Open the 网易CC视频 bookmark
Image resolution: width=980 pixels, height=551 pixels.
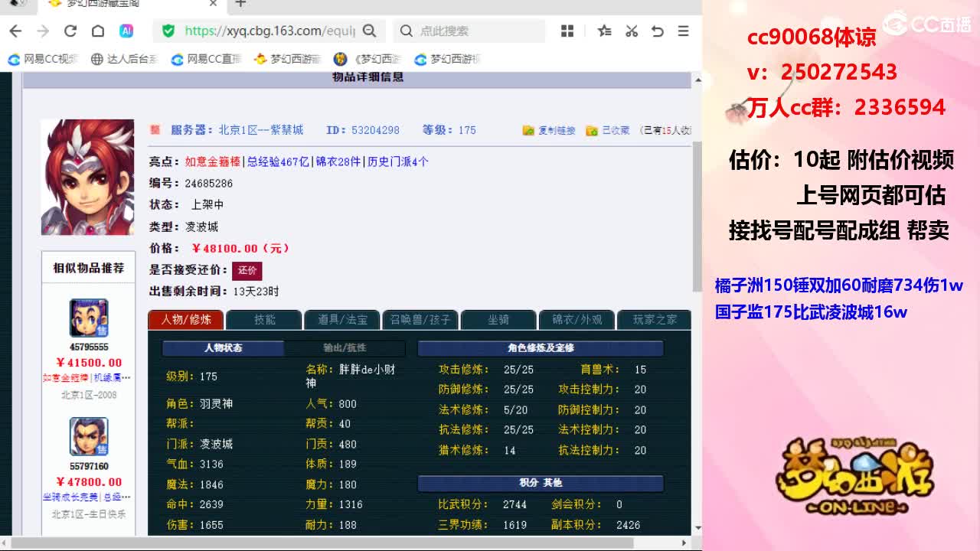44,59
